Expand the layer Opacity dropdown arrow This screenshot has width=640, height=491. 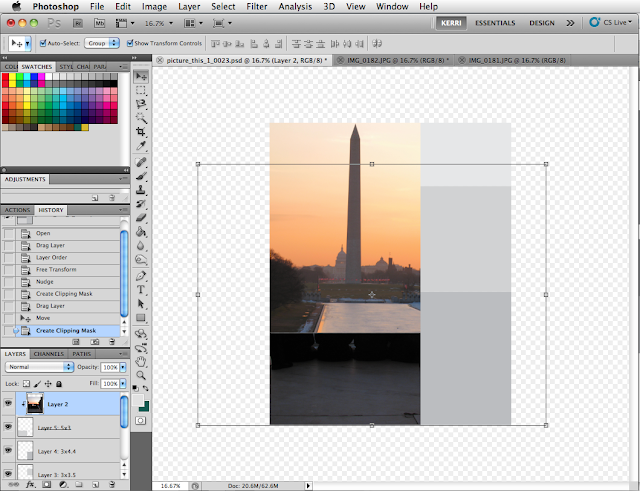pyautogui.click(x=125, y=367)
